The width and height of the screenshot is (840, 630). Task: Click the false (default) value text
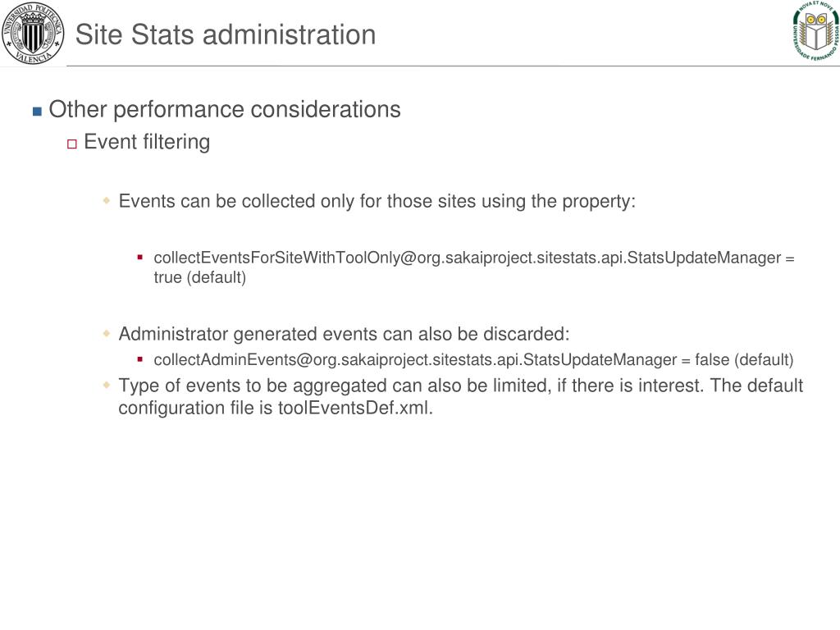pyautogui.click(x=744, y=359)
